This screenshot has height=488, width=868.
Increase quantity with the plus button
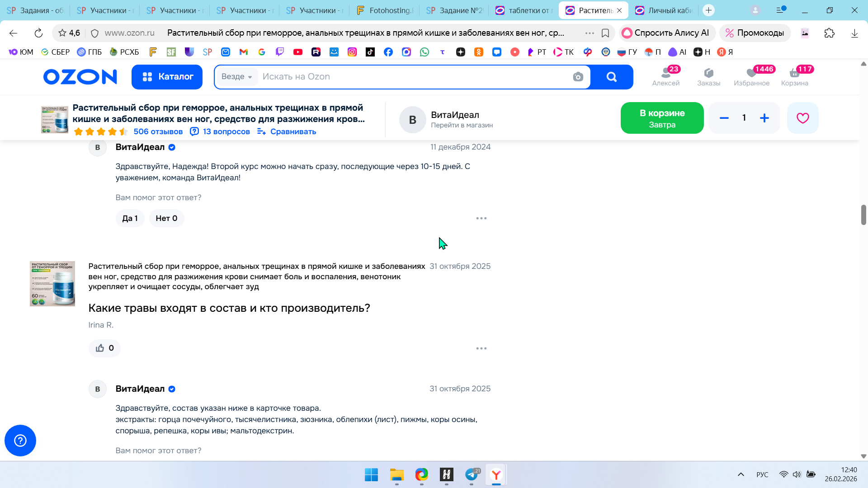coord(764,118)
